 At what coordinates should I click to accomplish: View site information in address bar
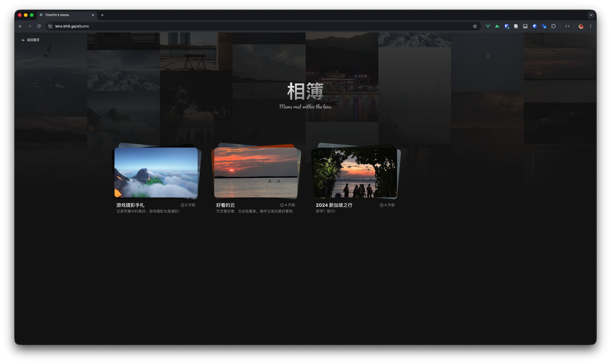[x=50, y=26]
